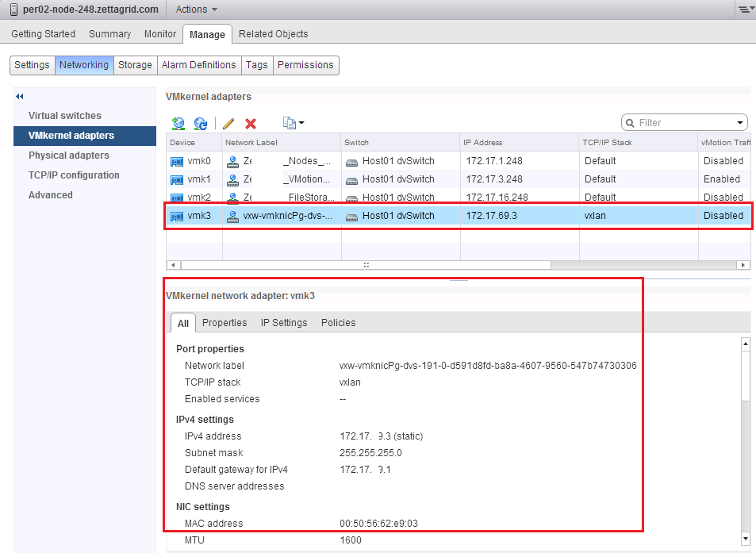This screenshot has height=553, width=756.
Task: Click the dvSwitch icon in vmk0 row
Action: point(352,163)
